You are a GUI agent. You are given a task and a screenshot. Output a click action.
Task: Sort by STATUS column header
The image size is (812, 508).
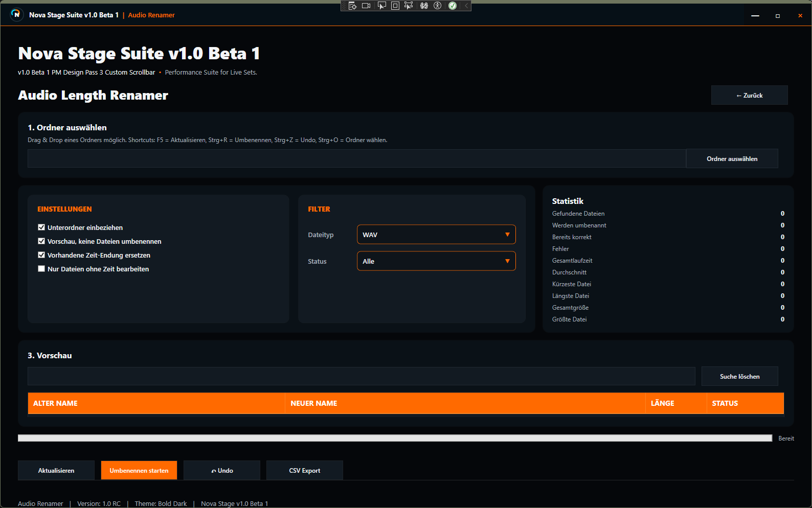(745, 403)
